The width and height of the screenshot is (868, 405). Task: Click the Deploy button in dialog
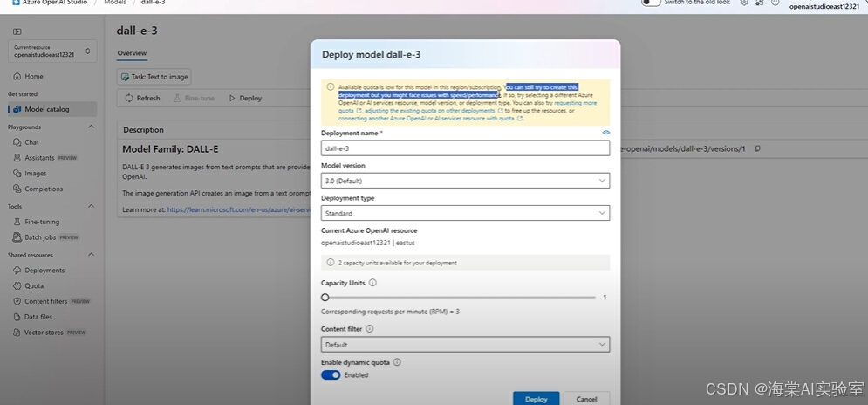pos(536,399)
